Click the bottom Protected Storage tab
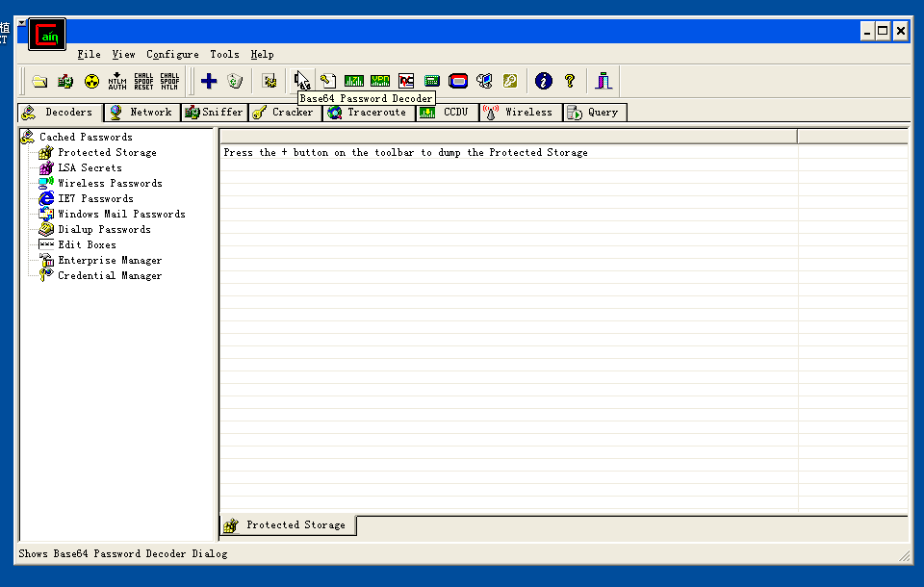This screenshot has width=924, height=587. (288, 524)
